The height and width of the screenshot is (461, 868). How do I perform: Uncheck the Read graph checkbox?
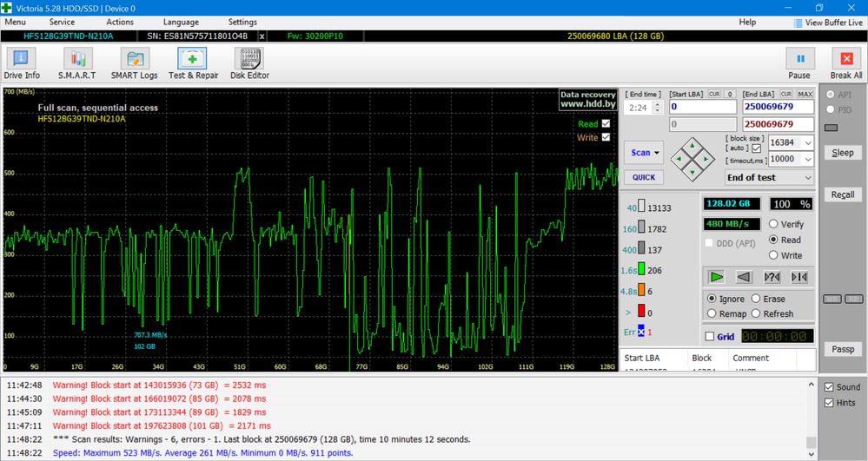pyautogui.click(x=606, y=124)
